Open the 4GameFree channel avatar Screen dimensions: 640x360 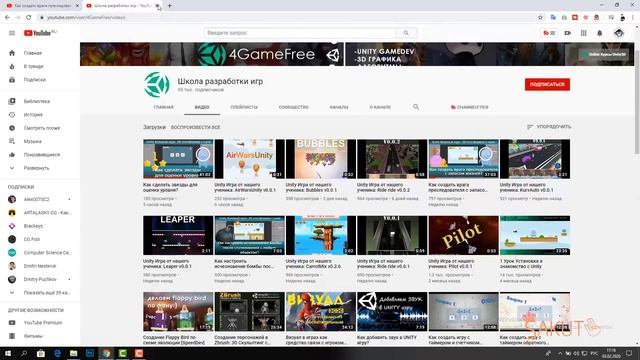coord(157,85)
